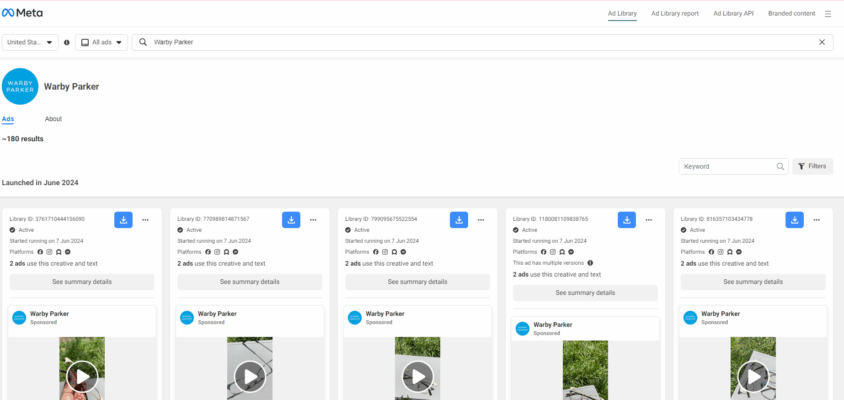Screen dimensions: 844x400
Task: Click the Audience Network icon on ad 7709
Action: point(226,252)
